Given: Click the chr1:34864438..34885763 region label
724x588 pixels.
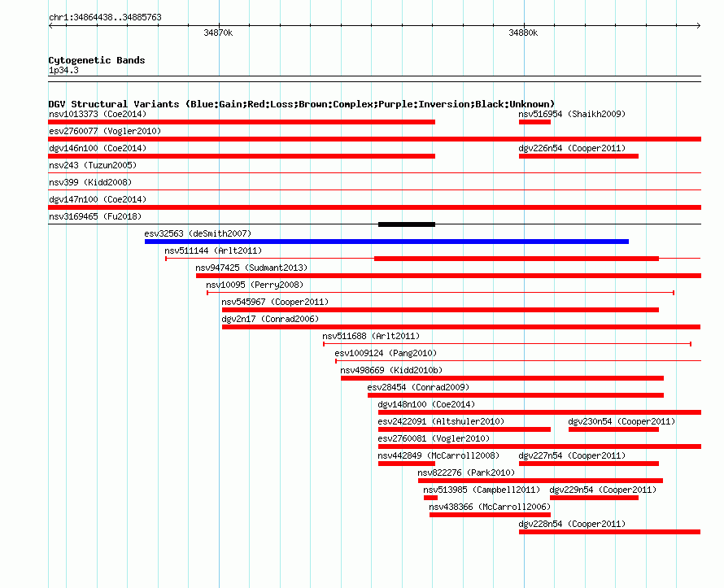Looking at the screenshot, I should click(105, 17).
